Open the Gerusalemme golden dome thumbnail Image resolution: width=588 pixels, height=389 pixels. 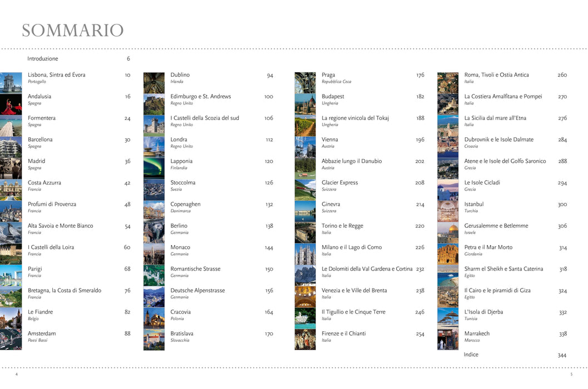coord(448,234)
